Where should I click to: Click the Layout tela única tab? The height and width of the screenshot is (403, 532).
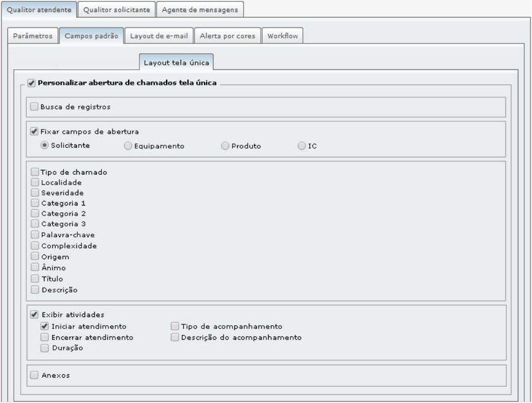point(176,62)
